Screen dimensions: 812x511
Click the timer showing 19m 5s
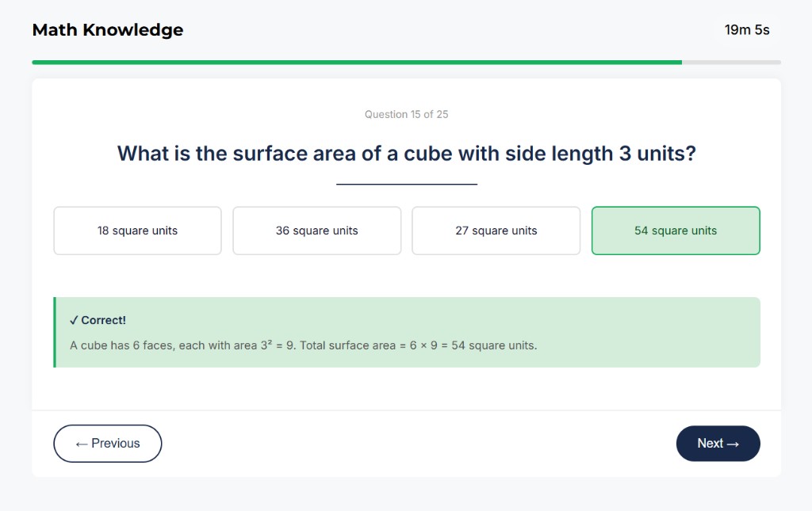746,29
